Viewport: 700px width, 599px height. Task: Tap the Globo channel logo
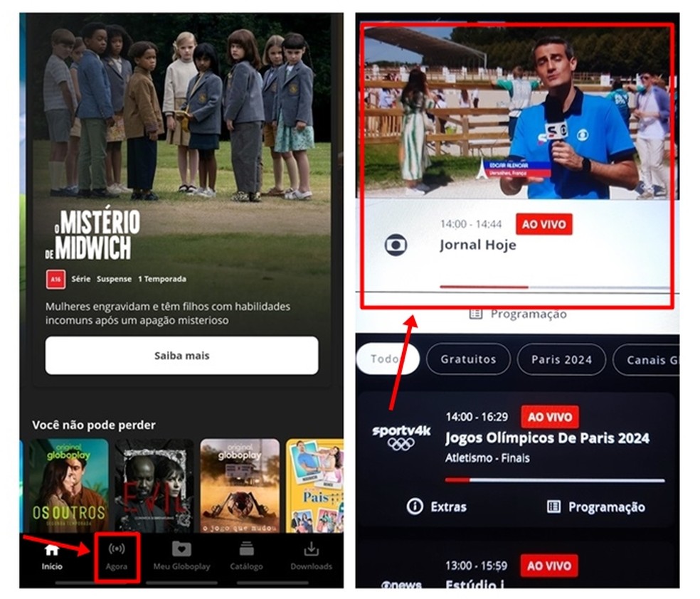(x=396, y=245)
